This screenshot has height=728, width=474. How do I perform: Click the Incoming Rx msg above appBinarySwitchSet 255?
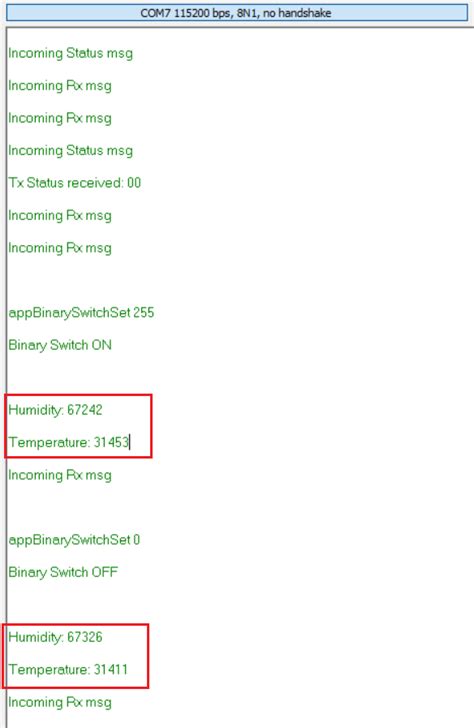(60, 248)
